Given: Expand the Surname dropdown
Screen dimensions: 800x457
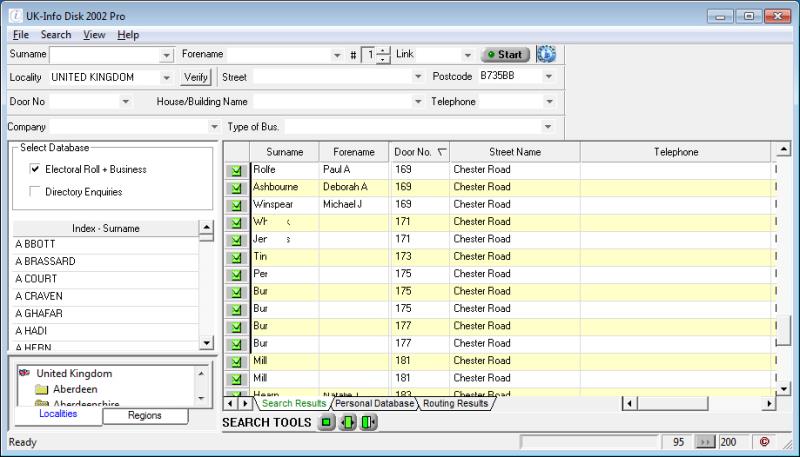Looking at the screenshot, I should [166, 55].
